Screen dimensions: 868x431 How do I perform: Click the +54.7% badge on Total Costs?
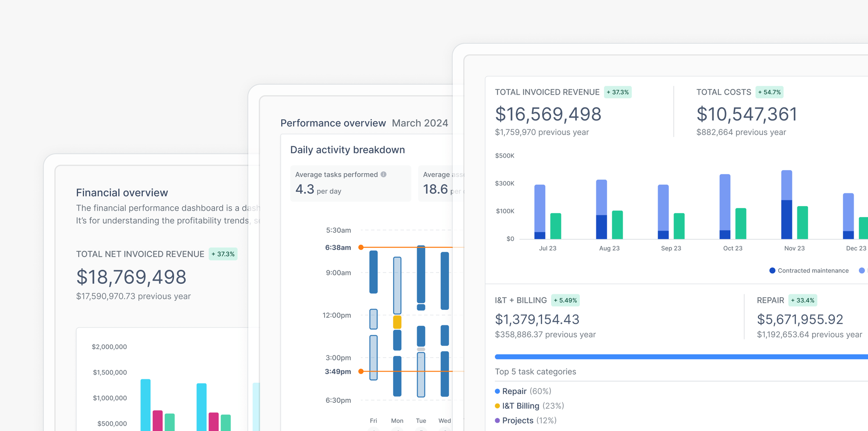tap(769, 92)
